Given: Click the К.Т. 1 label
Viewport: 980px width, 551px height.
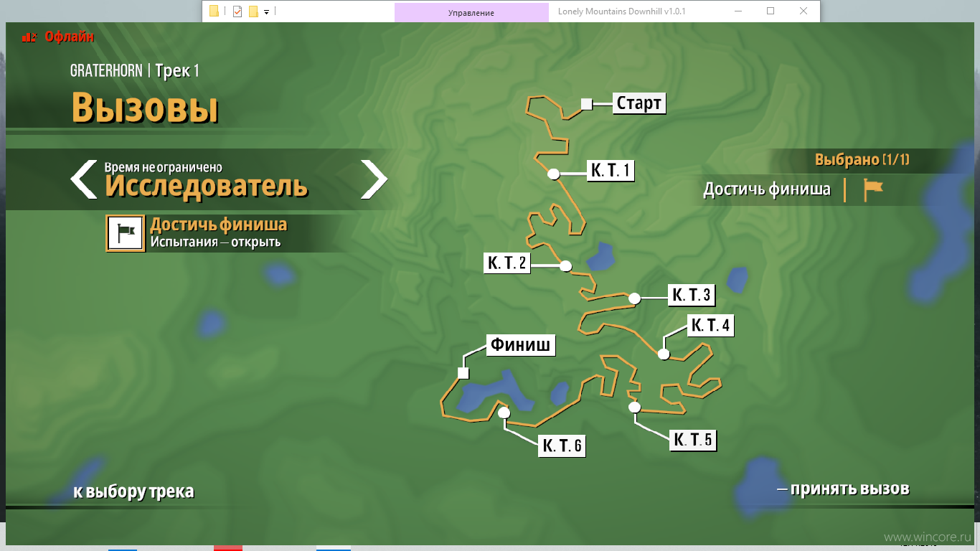Looking at the screenshot, I should pos(611,171).
